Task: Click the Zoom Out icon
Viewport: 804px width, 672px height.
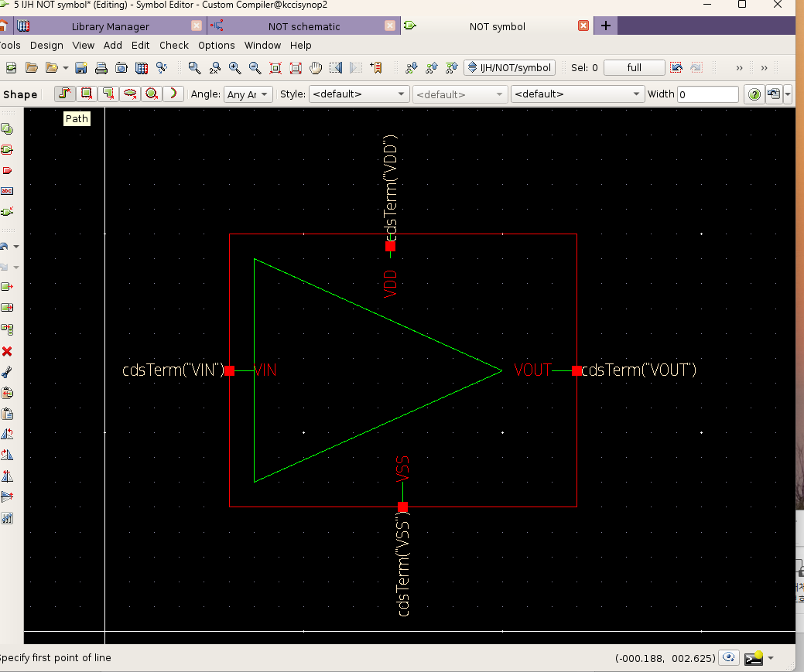Action: [255, 67]
